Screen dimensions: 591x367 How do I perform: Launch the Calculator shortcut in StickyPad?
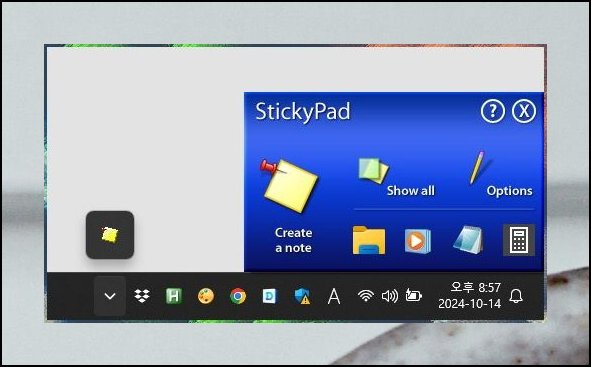click(x=519, y=240)
